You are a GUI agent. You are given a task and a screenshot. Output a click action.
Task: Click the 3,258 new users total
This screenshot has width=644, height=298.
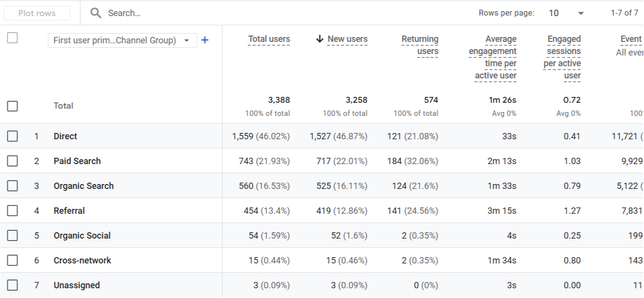(x=357, y=100)
